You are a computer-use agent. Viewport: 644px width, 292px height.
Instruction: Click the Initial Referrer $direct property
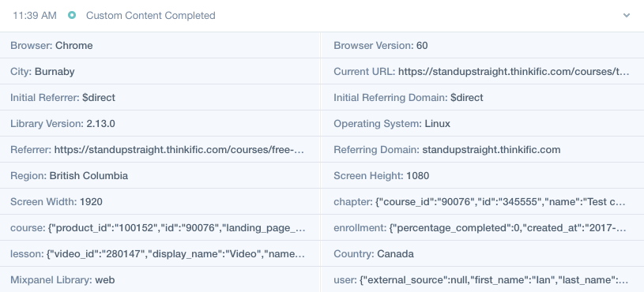point(160,98)
